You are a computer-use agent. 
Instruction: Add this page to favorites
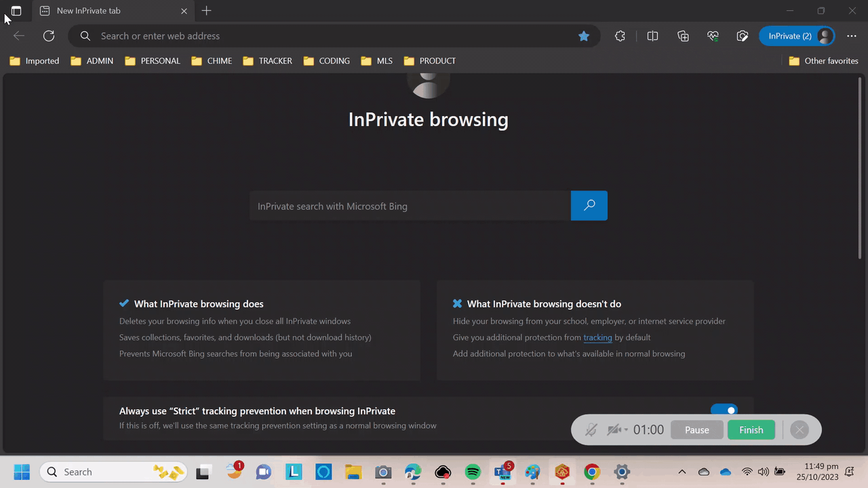click(584, 36)
